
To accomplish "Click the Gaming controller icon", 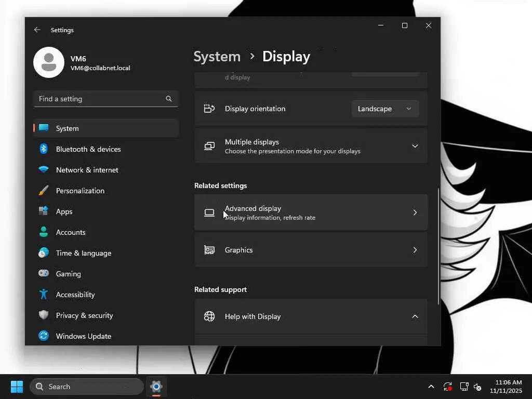I will pyautogui.click(x=44, y=273).
